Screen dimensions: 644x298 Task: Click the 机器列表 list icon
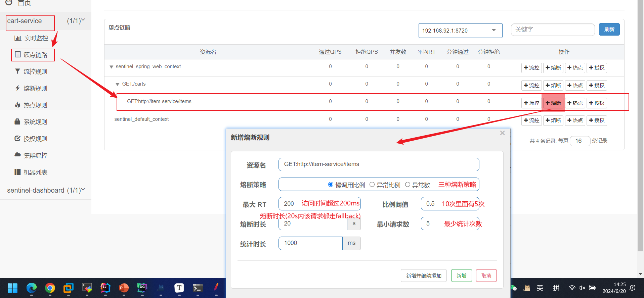click(17, 172)
